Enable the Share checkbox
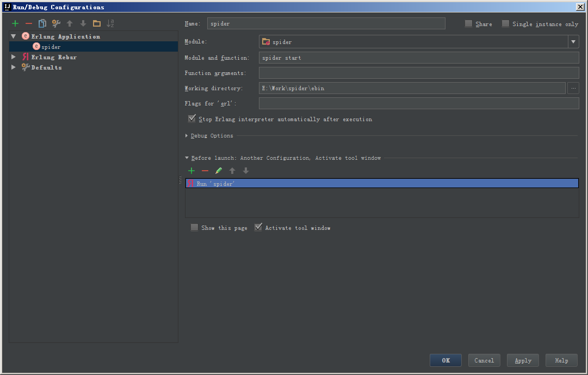 468,23
